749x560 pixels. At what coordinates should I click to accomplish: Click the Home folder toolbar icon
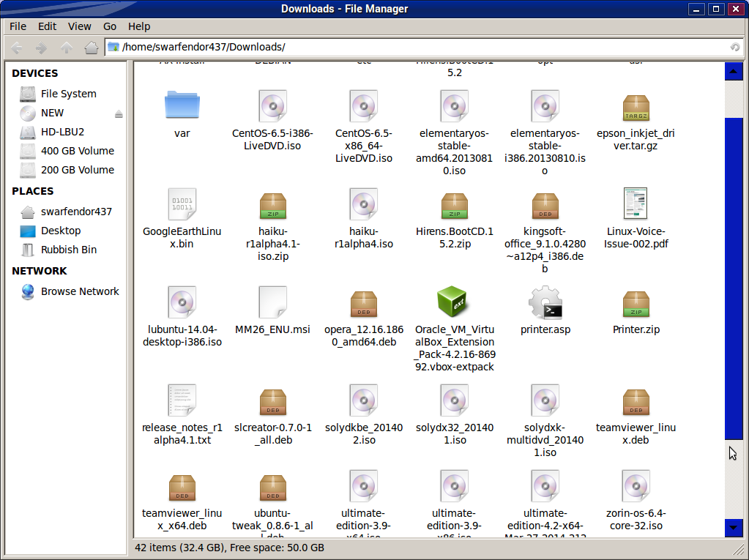[x=92, y=48]
